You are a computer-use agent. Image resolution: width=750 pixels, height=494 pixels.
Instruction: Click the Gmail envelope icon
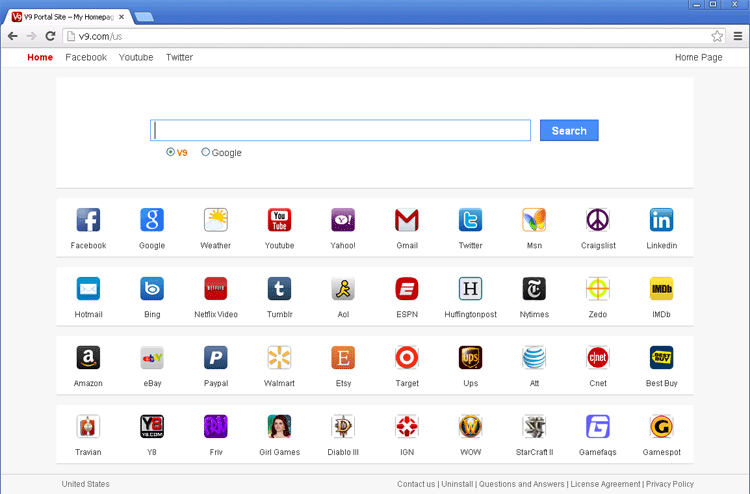(x=407, y=220)
